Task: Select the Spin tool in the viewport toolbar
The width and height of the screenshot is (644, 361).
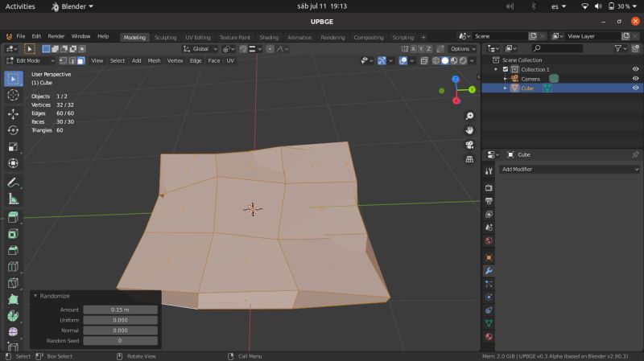Action: 13,316
